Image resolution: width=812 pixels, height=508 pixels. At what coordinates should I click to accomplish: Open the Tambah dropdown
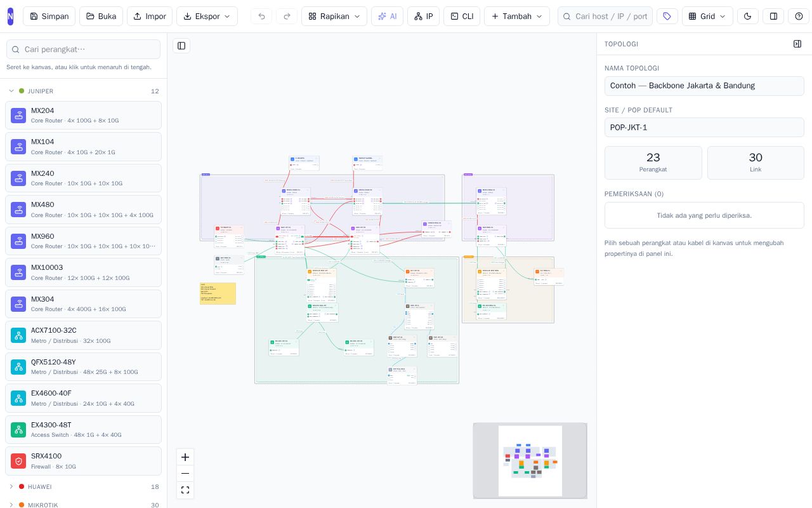coord(517,17)
